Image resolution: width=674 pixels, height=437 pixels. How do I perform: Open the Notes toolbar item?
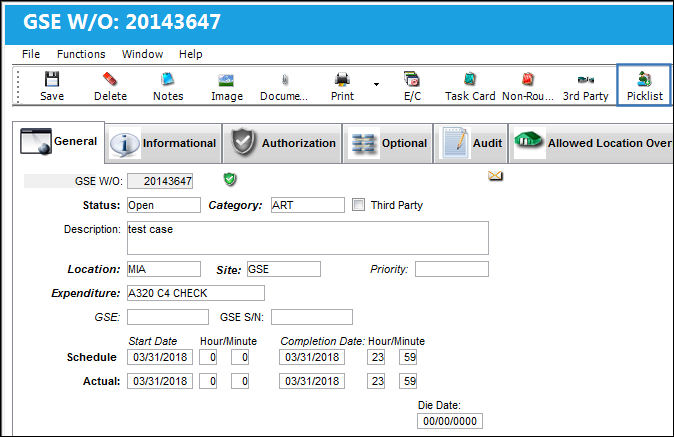point(168,86)
